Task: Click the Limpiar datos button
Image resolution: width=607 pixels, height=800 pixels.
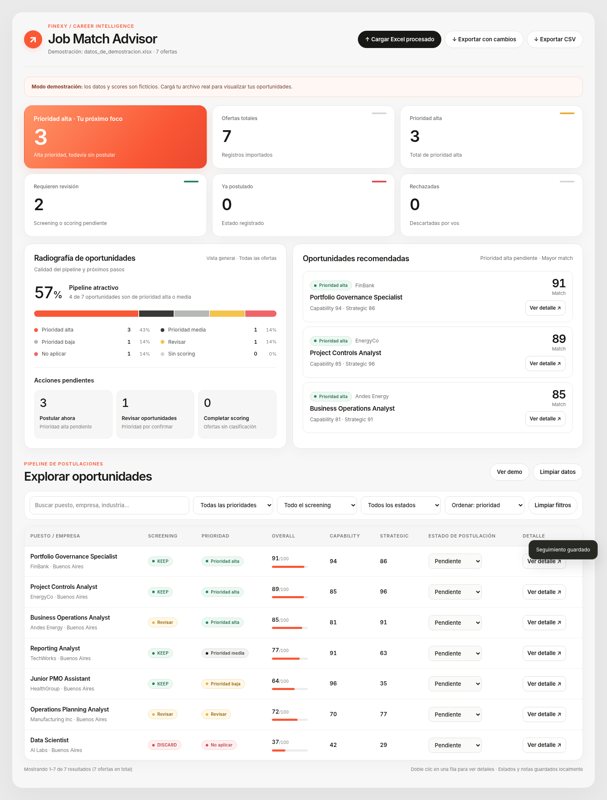Action: coord(557,472)
